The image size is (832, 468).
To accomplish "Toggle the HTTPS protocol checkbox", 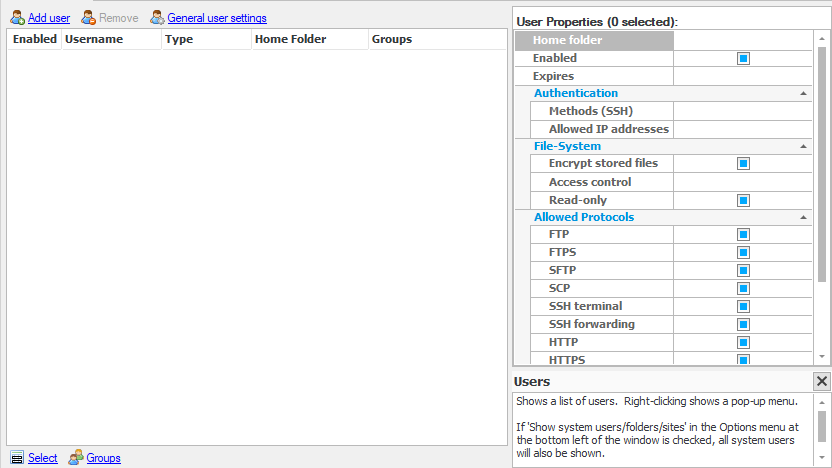I will coord(743,360).
